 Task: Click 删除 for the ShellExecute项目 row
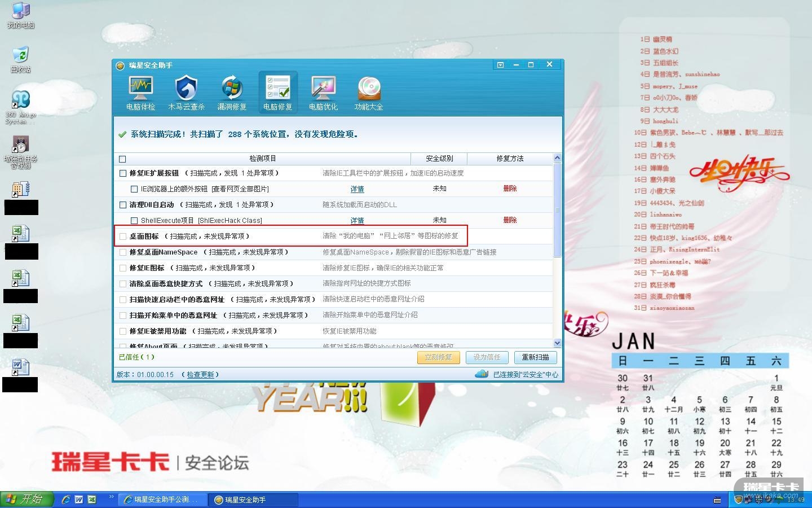(510, 220)
